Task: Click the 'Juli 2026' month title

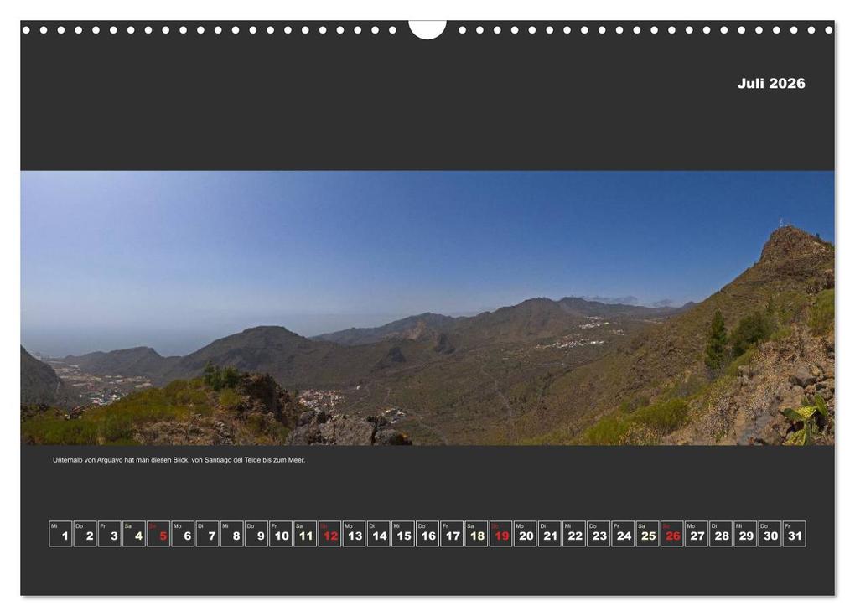Action: pyautogui.click(x=770, y=83)
